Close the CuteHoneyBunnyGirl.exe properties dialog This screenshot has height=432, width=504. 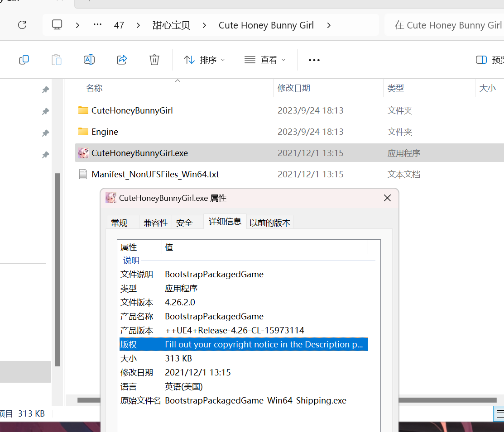[387, 198]
